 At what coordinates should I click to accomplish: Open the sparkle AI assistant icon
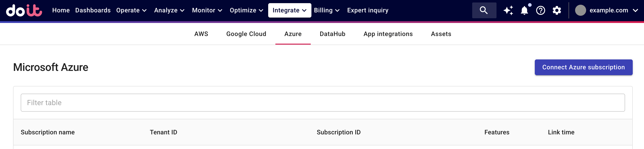coord(508,10)
